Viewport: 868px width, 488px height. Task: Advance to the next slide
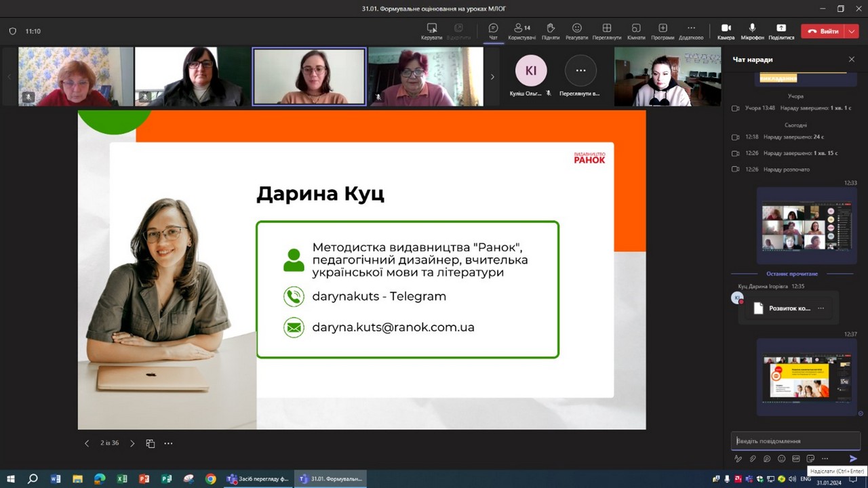[132, 443]
